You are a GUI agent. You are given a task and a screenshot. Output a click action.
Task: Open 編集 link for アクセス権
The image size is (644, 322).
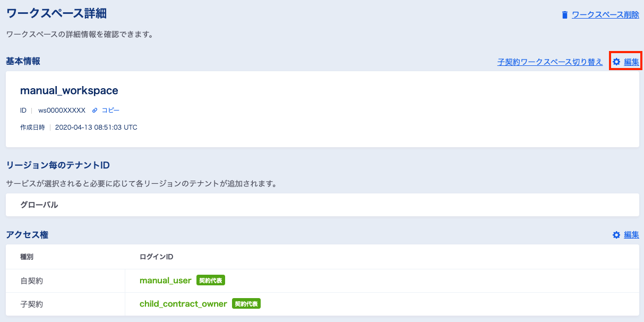pyautogui.click(x=631, y=235)
